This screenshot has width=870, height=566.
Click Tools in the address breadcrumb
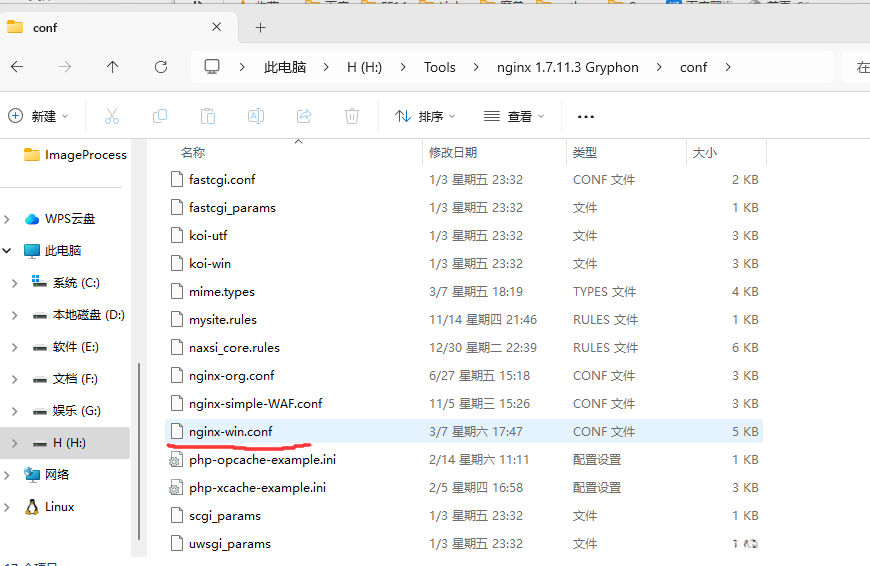point(439,67)
